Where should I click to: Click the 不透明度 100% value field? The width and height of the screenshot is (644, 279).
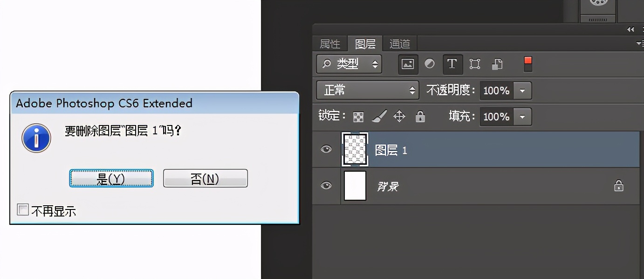(496, 91)
